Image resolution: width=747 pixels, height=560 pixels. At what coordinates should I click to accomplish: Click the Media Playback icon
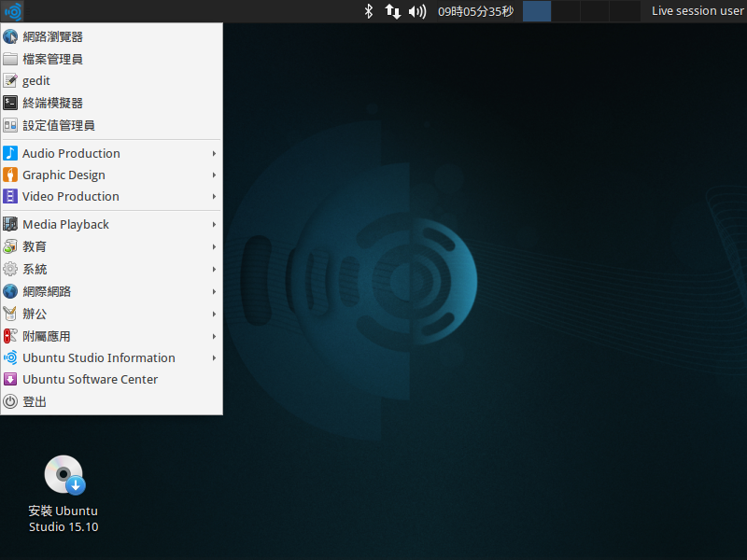10,224
